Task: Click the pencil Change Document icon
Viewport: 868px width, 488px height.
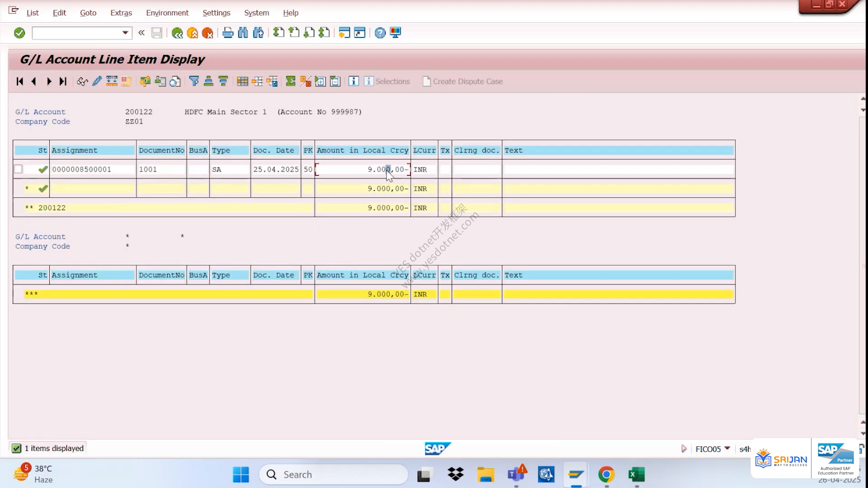Action: point(97,81)
